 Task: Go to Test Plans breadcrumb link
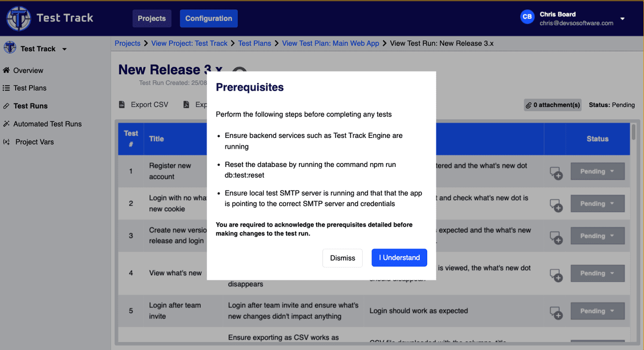pos(254,43)
